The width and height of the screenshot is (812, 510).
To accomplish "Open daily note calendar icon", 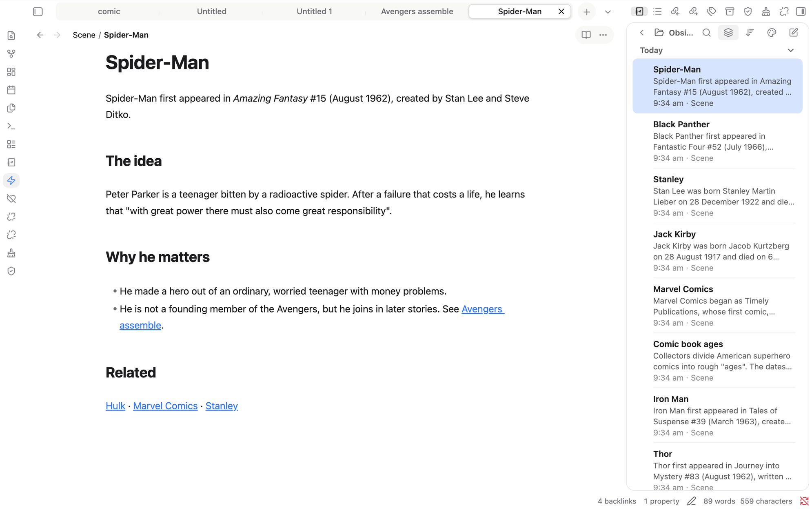I will click(x=11, y=90).
